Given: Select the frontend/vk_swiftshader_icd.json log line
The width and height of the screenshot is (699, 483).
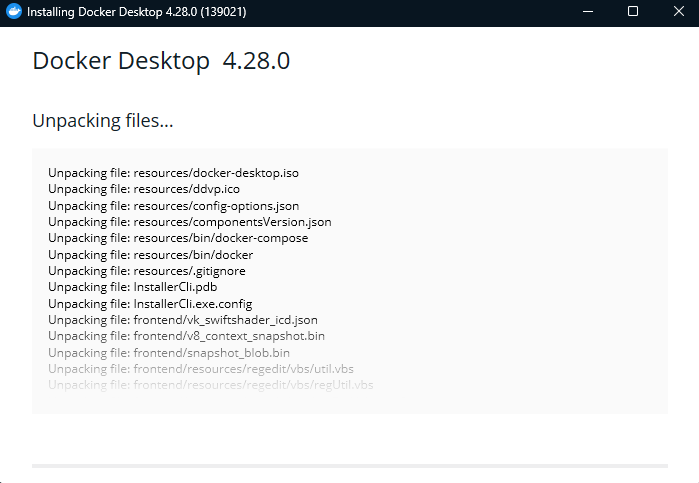Looking at the screenshot, I should [183, 320].
